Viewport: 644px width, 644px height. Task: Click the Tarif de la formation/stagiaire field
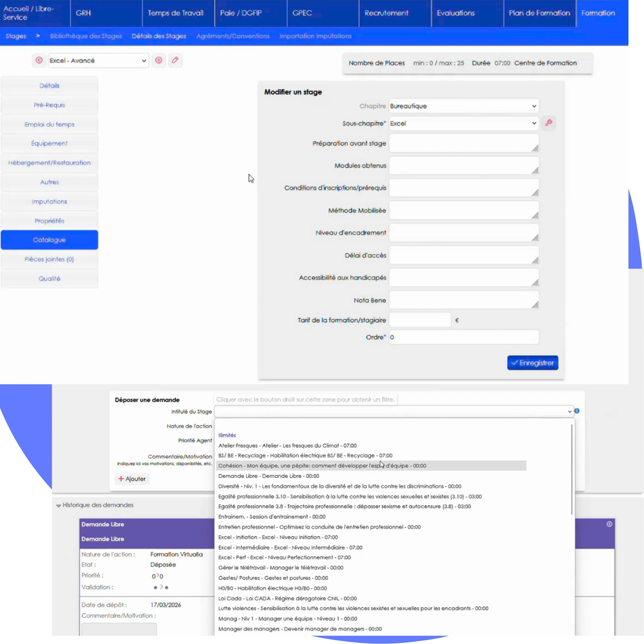pos(420,320)
